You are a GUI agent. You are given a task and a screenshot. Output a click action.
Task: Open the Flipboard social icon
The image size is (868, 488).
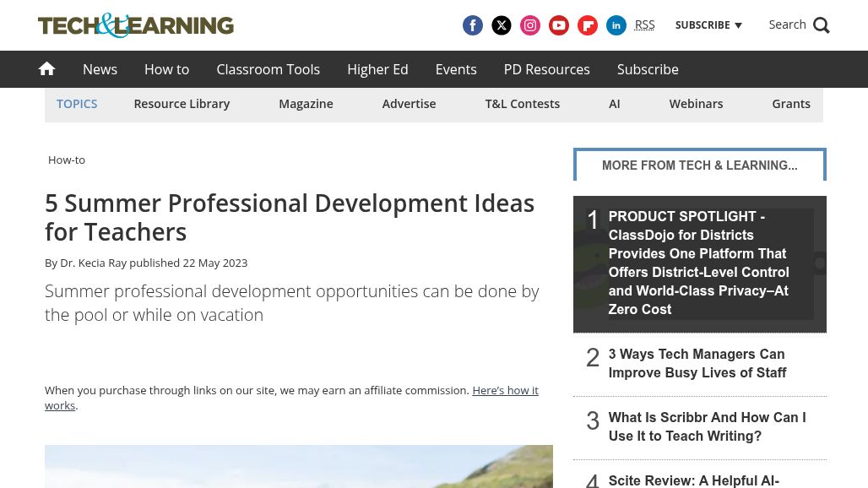click(588, 25)
